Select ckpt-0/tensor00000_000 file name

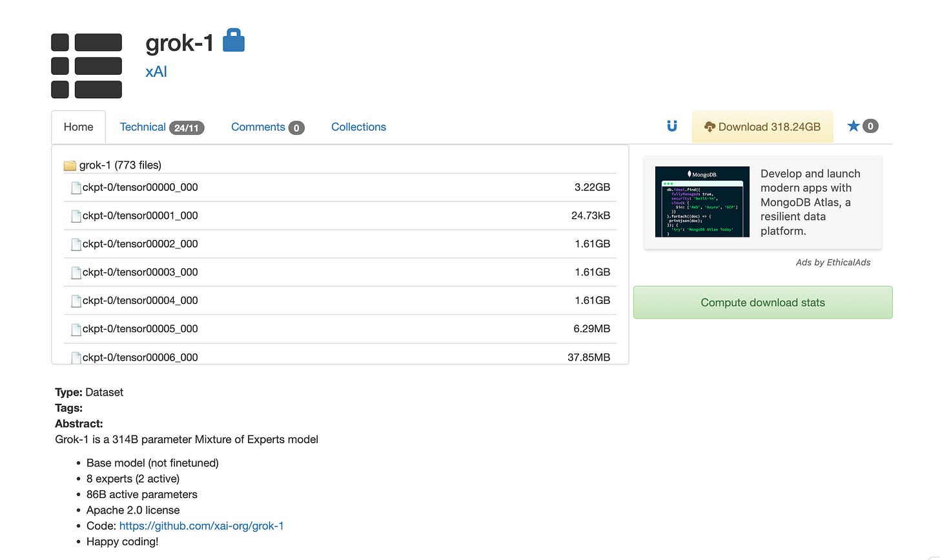click(x=140, y=187)
